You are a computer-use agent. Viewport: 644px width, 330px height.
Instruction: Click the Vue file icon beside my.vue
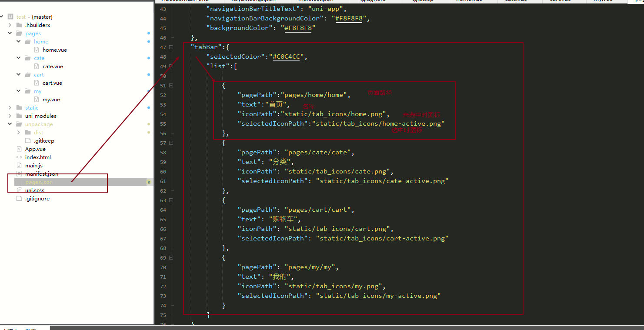point(37,100)
